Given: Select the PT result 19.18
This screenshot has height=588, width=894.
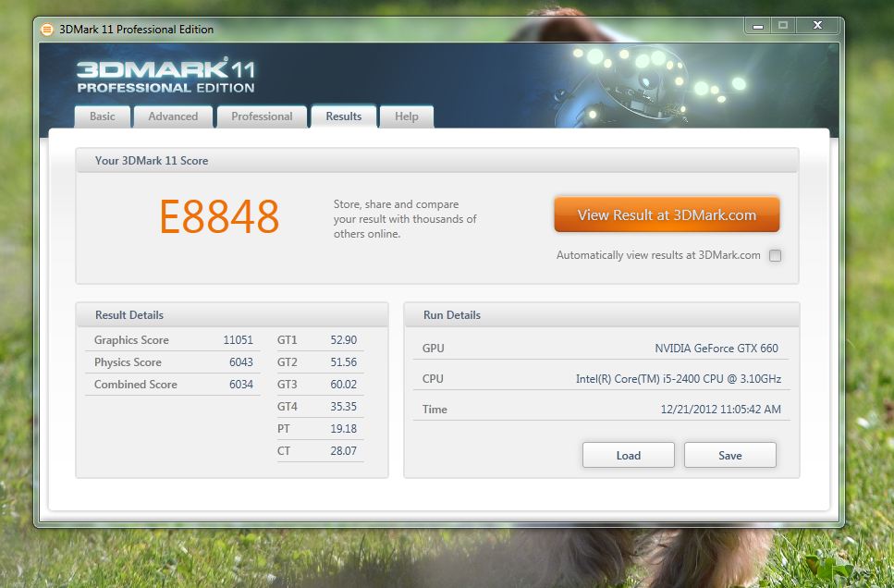Looking at the screenshot, I should (344, 429).
